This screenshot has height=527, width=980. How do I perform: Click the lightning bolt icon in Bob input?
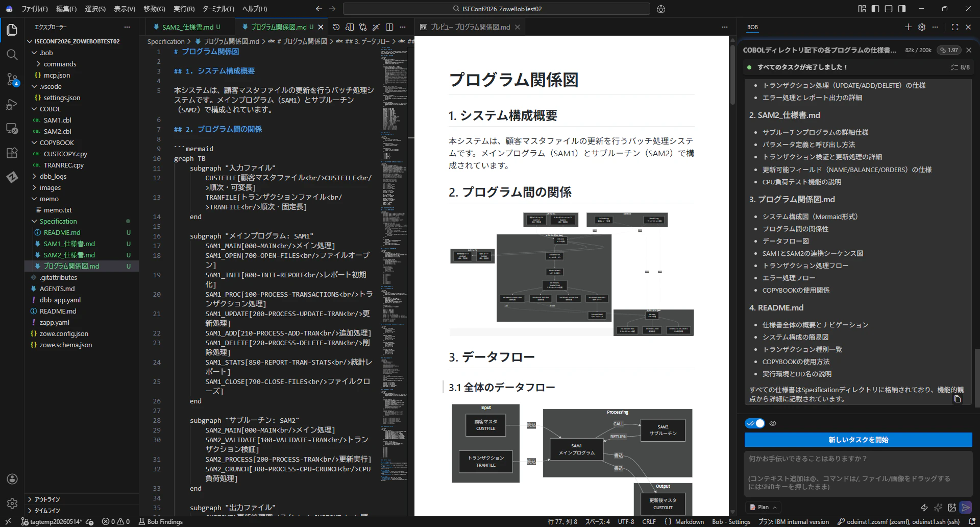(x=924, y=507)
